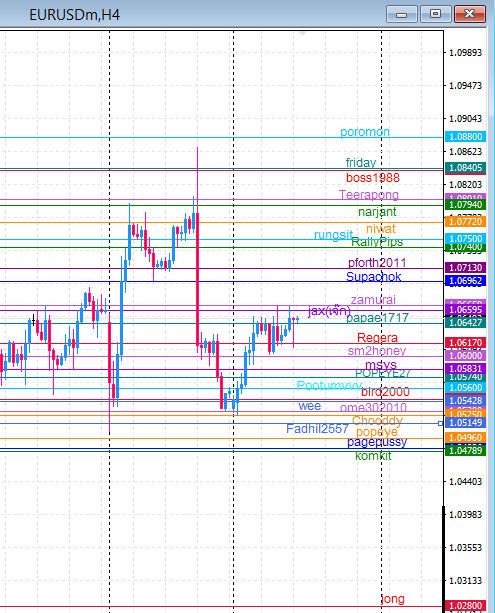The width and height of the screenshot is (495, 613).
Task: Click the 1.02800 red price tag
Action: click(465, 606)
